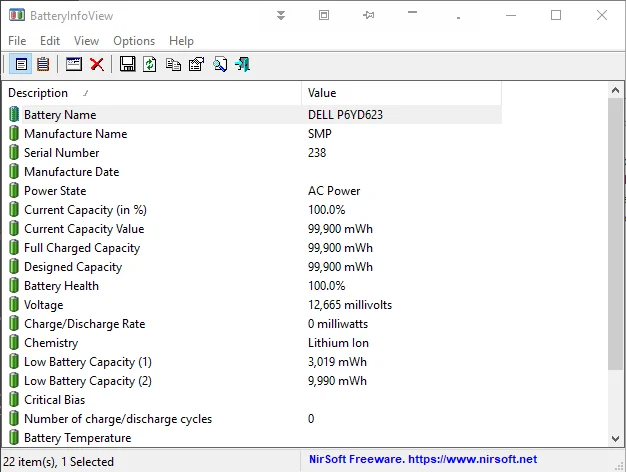Sort by the Description column header
Viewport: 626px width, 472px height.
pyautogui.click(x=150, y=93)
